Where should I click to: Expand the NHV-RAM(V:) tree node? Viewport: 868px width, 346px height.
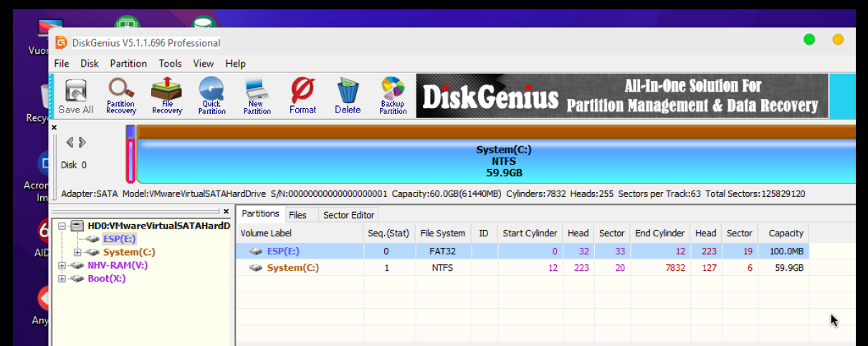tap(62, 265)
